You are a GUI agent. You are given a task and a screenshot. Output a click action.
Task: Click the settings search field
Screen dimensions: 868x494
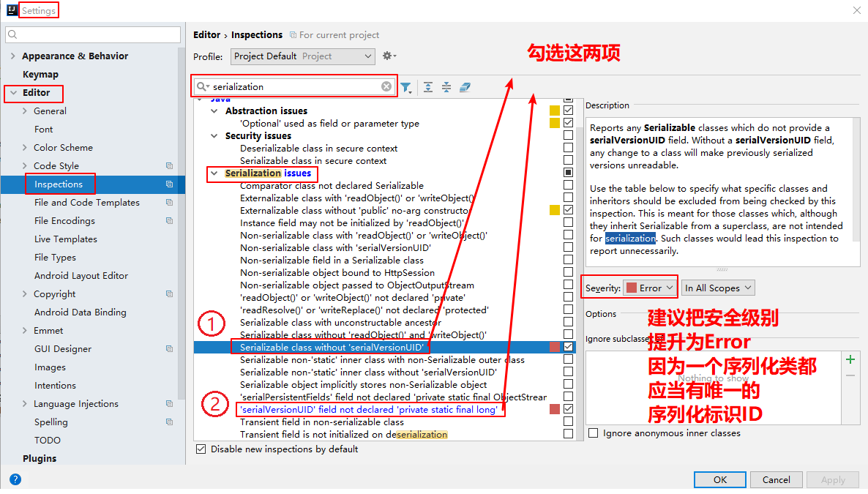point(93,34)
